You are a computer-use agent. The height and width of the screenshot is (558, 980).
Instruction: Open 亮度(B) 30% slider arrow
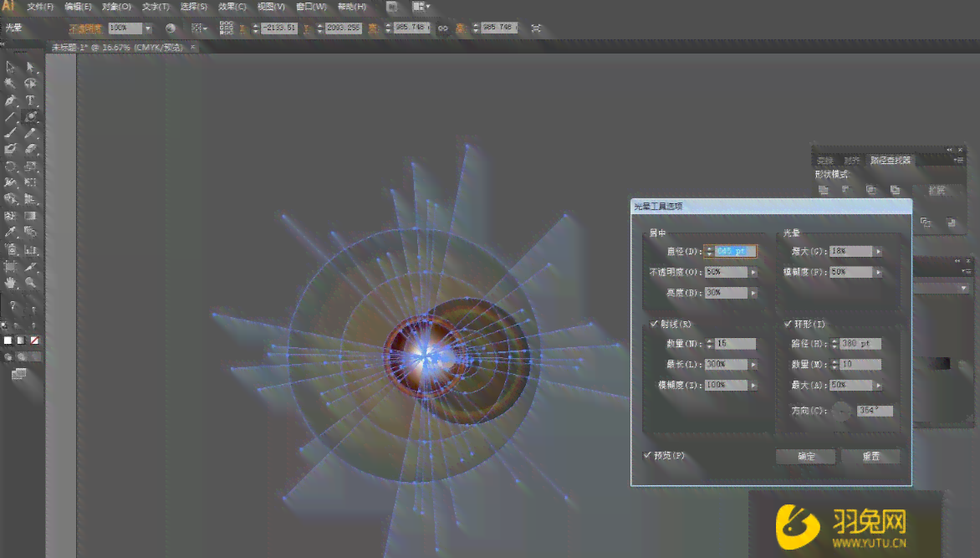(753, 293)
